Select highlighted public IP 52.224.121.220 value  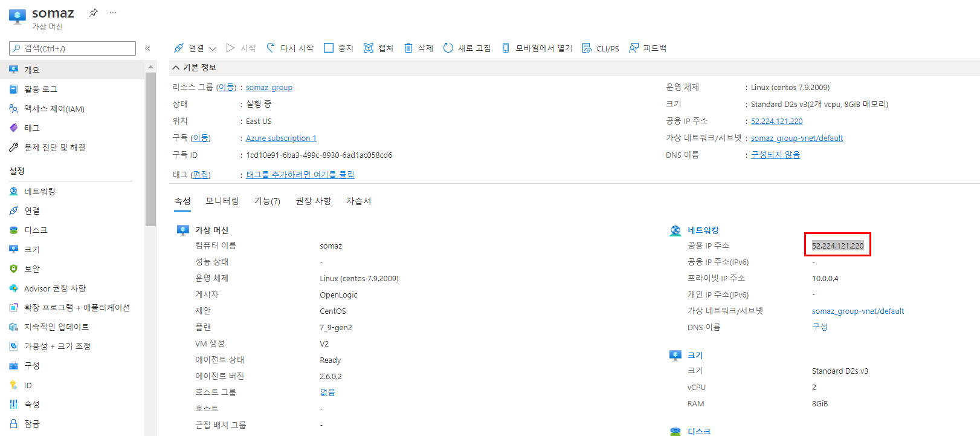pyautogui.click(x=838, y=246)
